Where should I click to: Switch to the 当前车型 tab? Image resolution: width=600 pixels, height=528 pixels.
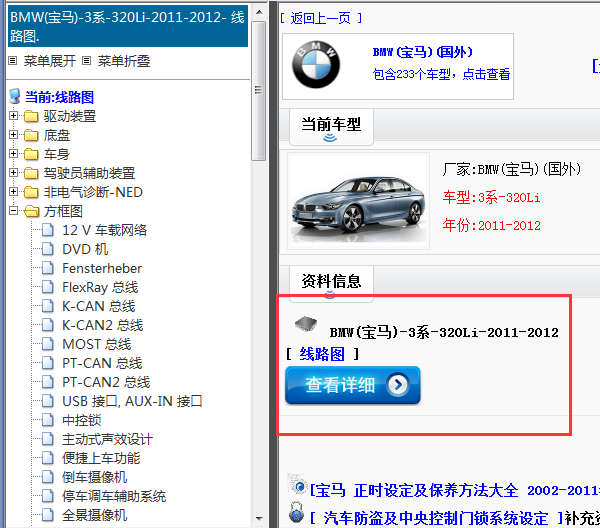coord(331,126)
